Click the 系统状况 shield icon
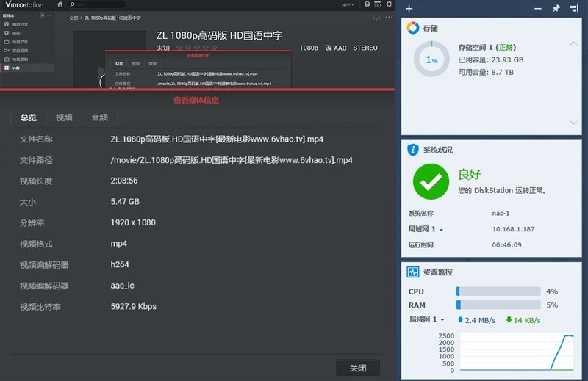 413,150
